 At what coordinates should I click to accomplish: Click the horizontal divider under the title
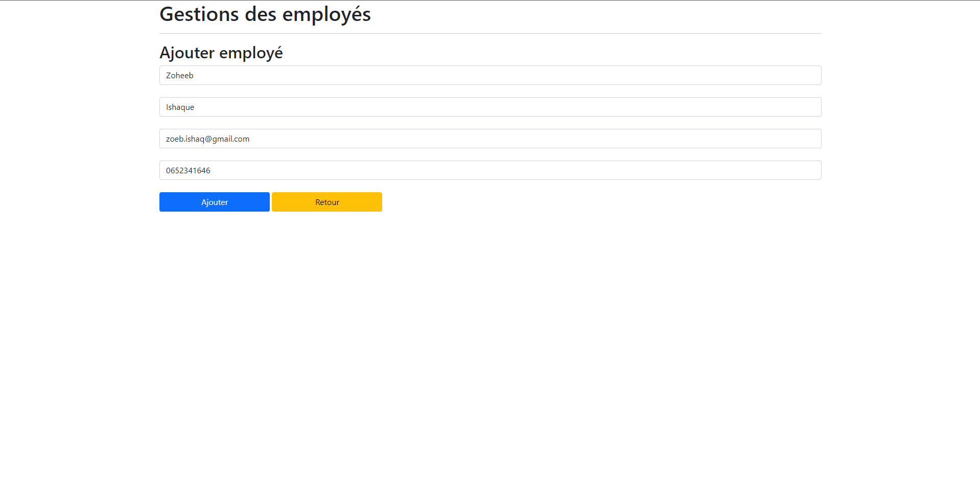(x=490, y=34)
